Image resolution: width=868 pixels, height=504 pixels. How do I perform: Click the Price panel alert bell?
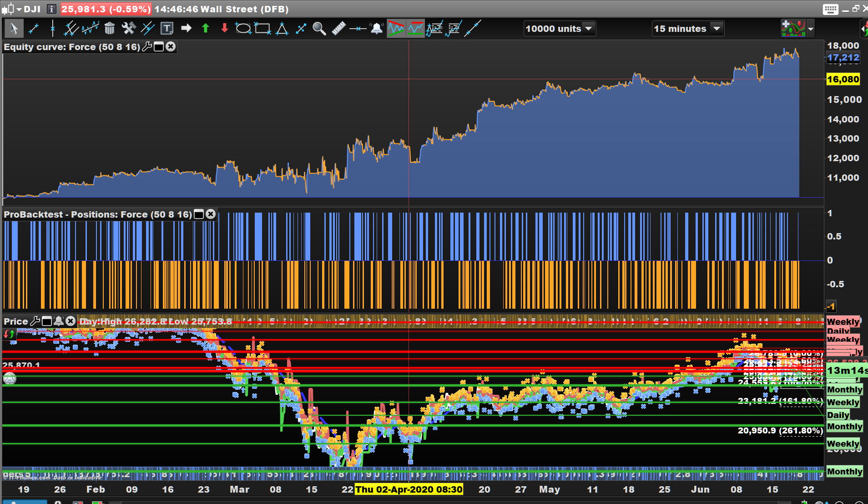coord(58,321)
